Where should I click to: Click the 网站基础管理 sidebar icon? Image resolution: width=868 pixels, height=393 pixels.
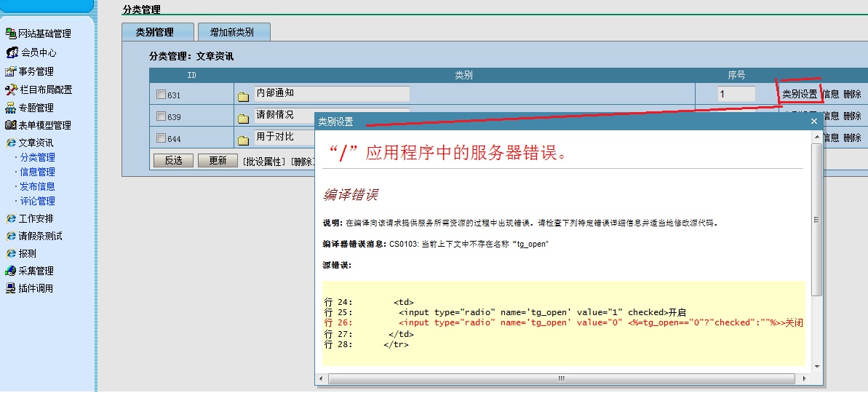pos(11,33)
